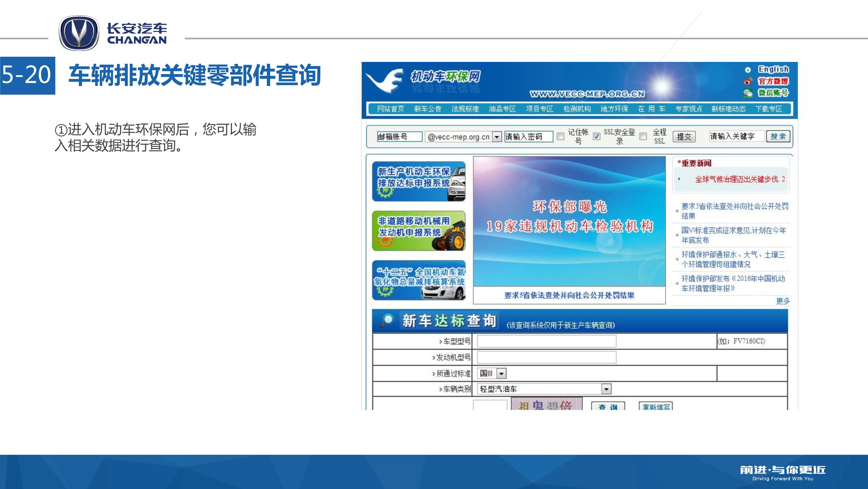Expand the @vecc-mep.org.cn domain dropdown
868x489 pixels.
497,137
